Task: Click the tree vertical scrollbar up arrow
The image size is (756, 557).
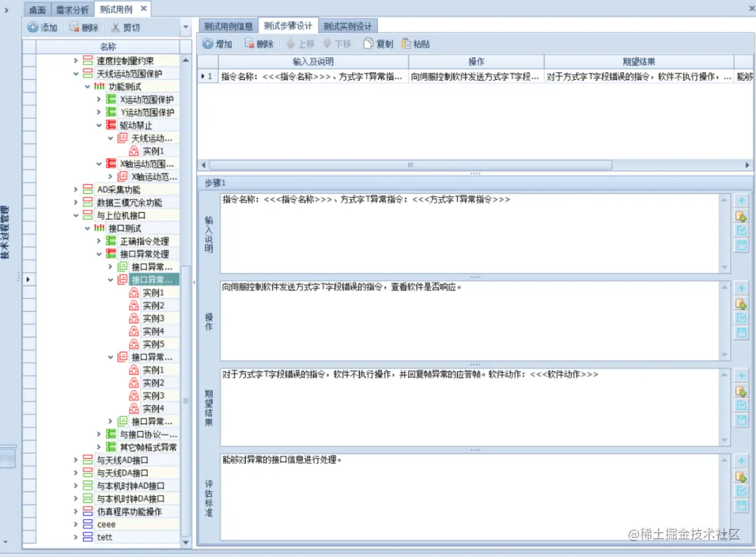Action: pos(185,60)
